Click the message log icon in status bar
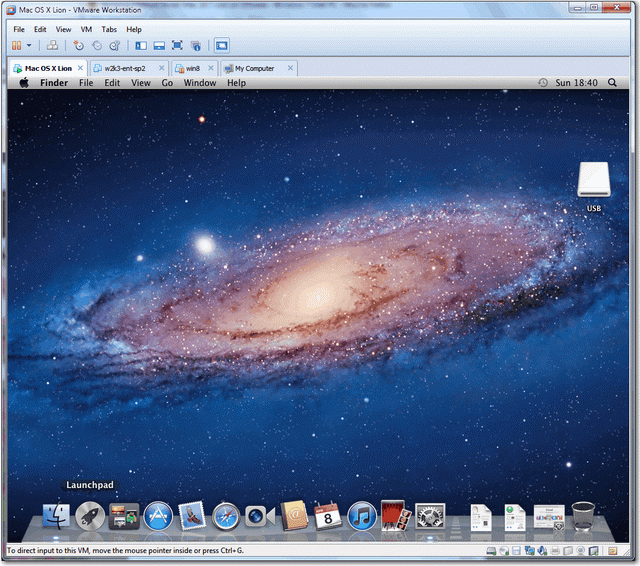 click(x=613, y=551)
